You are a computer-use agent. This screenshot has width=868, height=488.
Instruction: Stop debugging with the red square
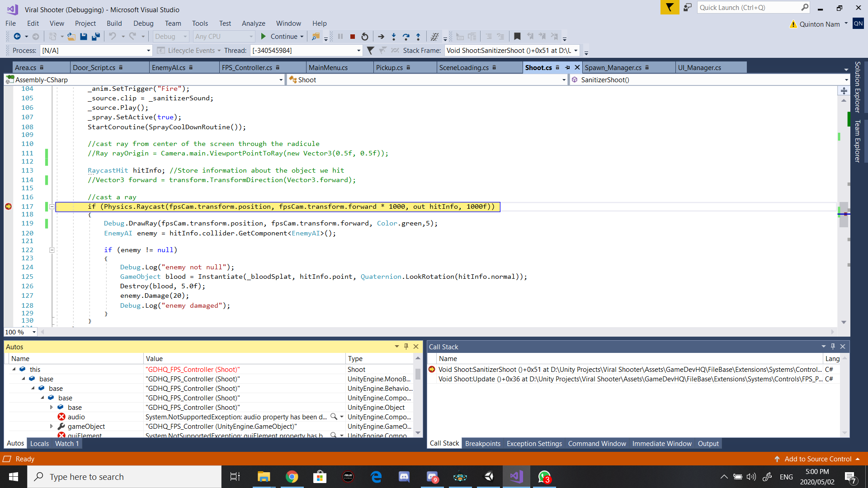[x=353, y=37]
